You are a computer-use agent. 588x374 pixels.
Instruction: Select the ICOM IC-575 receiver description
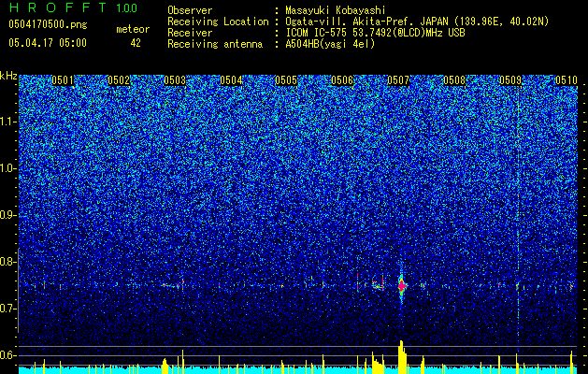375,33
